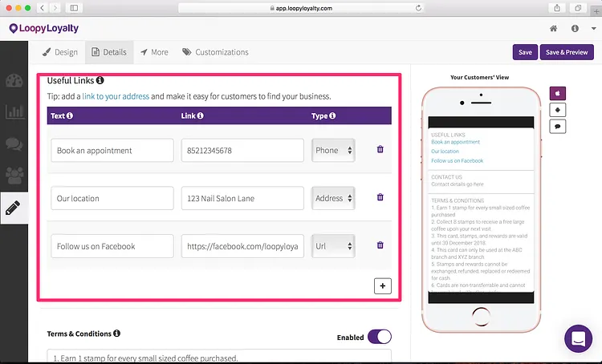The image size is (602, 364).
Task: Switch preview to message bubble view
Action: coord(558,127)
